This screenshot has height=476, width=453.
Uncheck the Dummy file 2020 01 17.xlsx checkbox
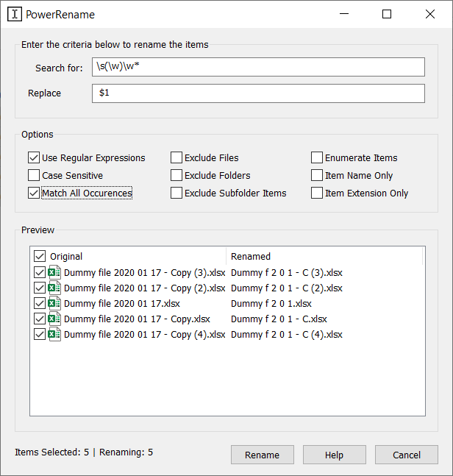(40, 304)
